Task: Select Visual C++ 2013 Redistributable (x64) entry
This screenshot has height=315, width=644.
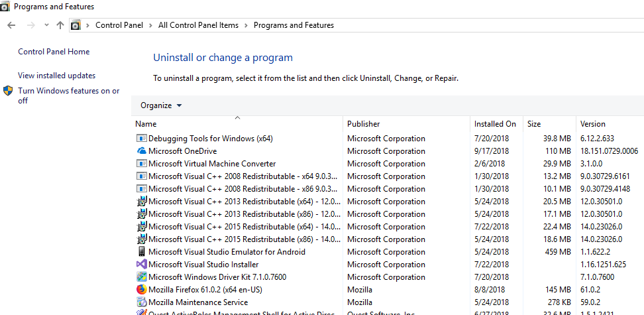Action: pos(244,202)
